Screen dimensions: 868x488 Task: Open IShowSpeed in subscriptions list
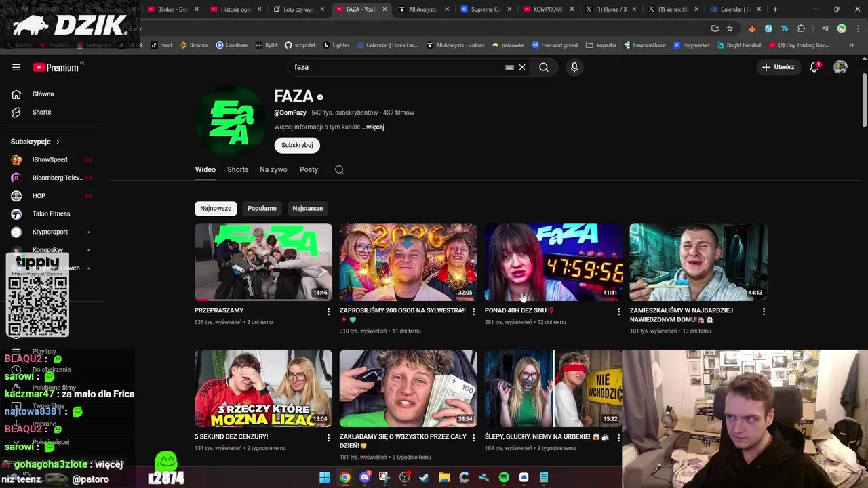pos(50,160)
